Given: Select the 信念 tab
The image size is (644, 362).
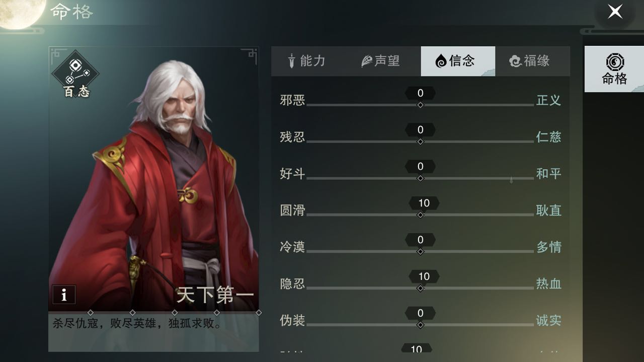Looking at the screenshot, I should [457, 61].
